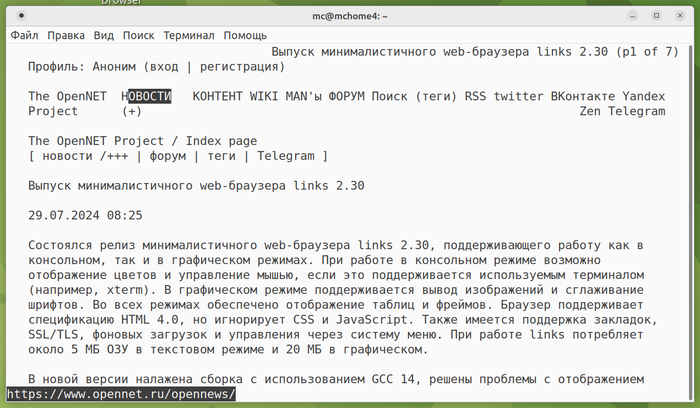Screen dimensions: 700x408
Task: Click 'SSL/TLS' in the article paragraph
Action: pyautogui.click(x=53, y=335)
